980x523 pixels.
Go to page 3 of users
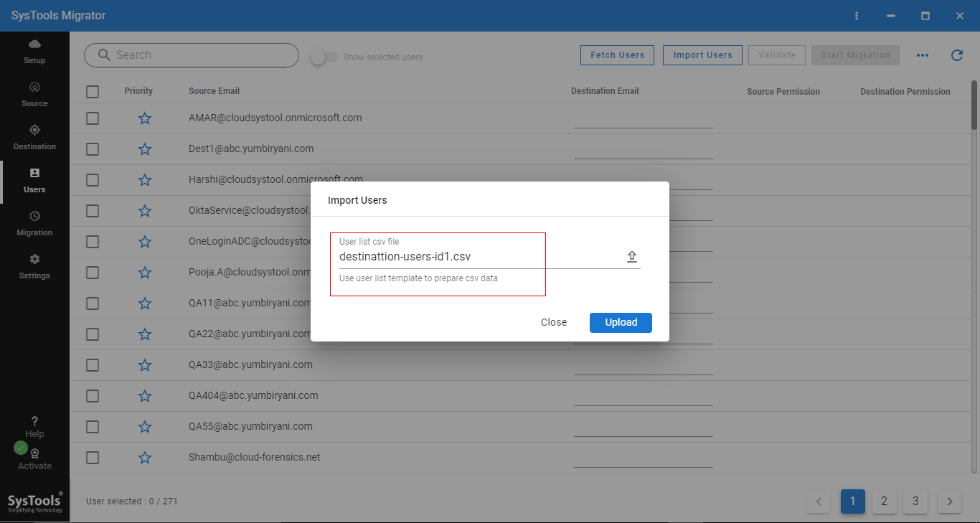(x=915, y=501)
